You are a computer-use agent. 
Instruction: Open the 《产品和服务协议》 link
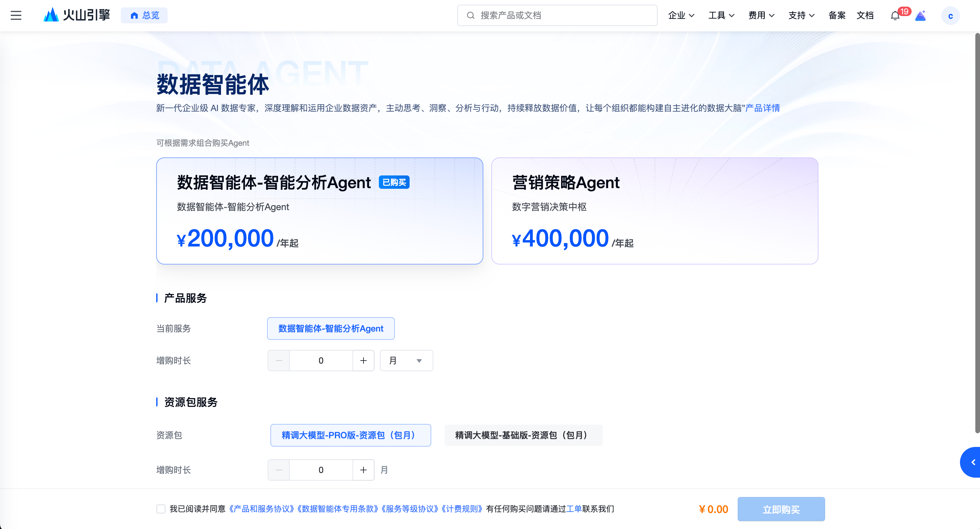(261, 509)
